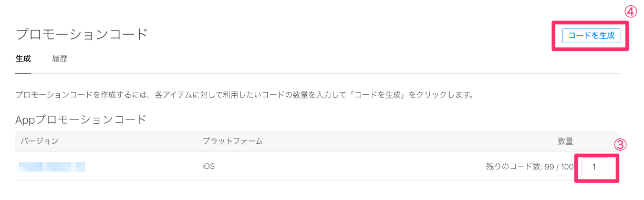Switch to the 履歴 tab
Viewport: 644px width, 200px height.
pyautogui.click(x=60, y=58)
